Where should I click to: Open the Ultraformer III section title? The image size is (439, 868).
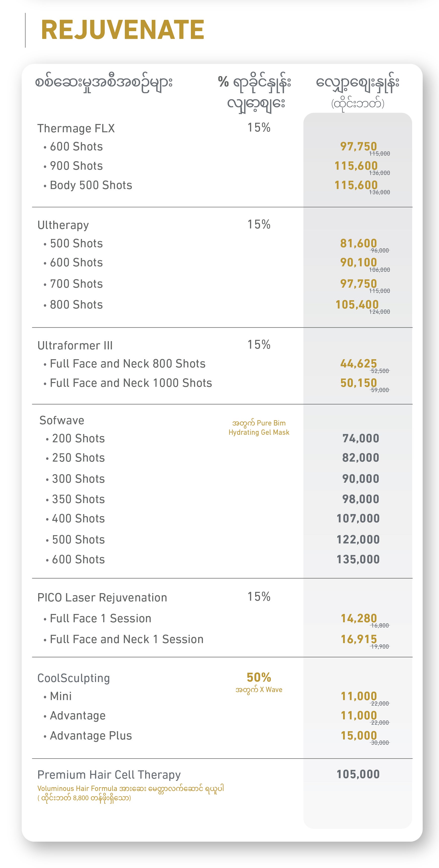(x=75, y=345)
